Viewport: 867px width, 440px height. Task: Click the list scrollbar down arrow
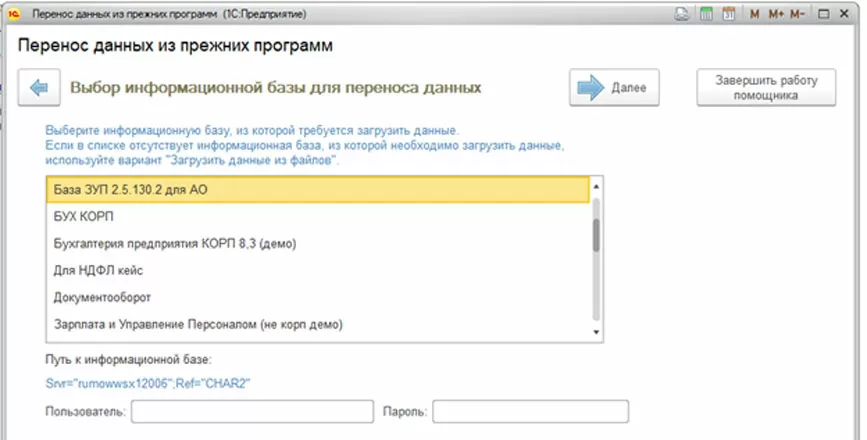click(x=596, y=332)
